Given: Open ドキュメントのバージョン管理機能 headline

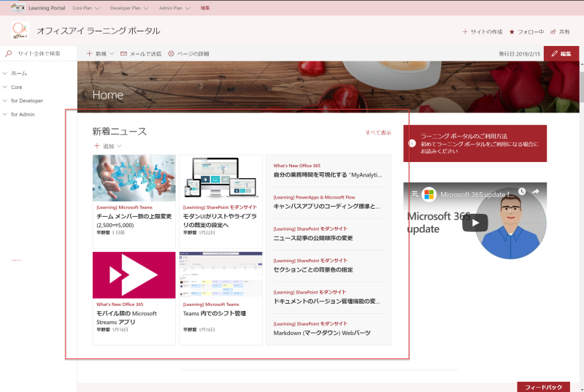Looking at the screenshot, I should (326, 301).
